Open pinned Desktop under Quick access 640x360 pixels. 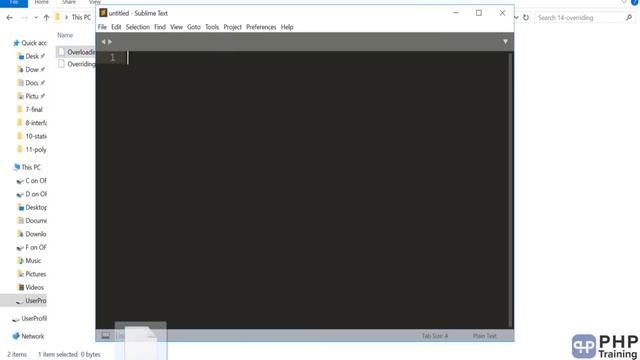point(31,56)
